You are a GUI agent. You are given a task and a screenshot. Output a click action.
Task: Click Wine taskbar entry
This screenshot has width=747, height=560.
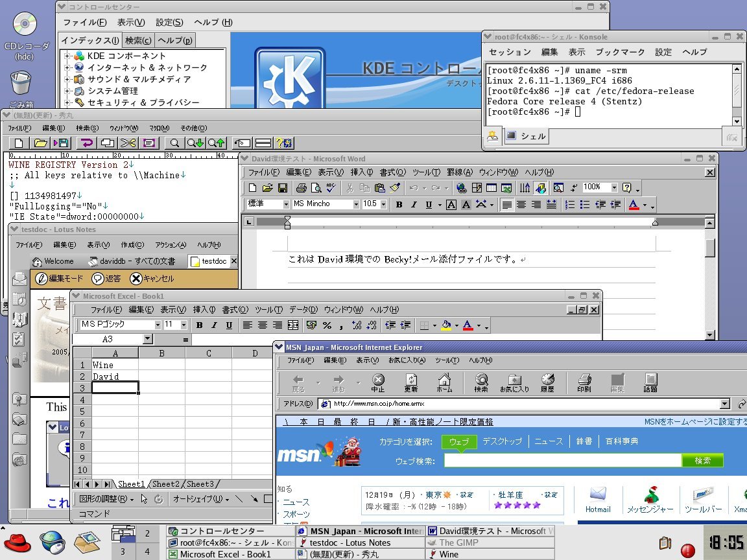pos(490,554)
